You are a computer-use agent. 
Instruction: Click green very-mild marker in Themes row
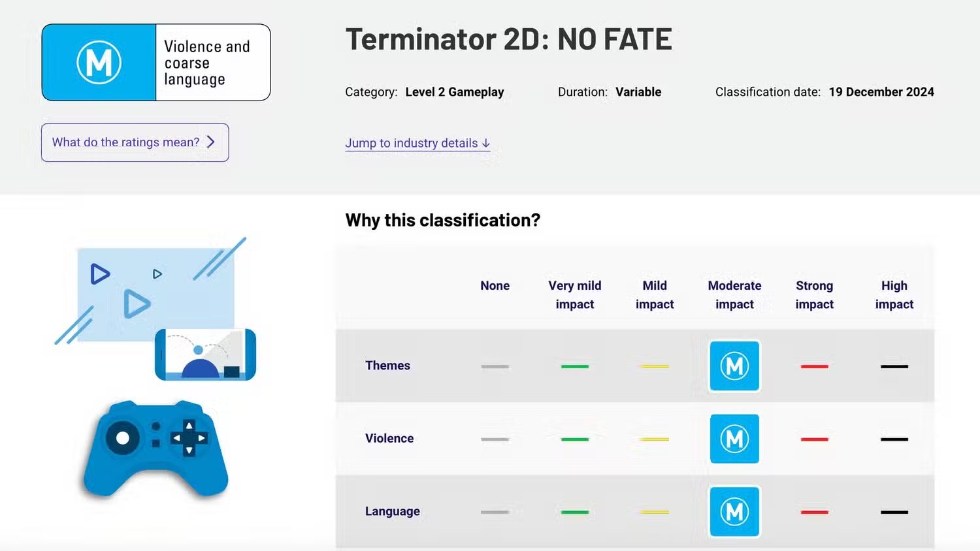(575, 366)
